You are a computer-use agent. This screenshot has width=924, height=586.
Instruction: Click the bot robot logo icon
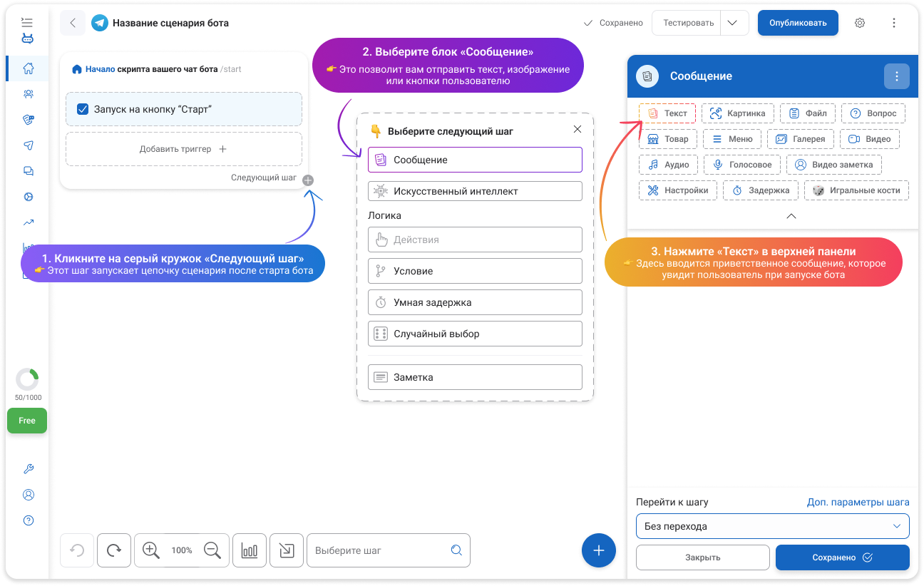27,38
